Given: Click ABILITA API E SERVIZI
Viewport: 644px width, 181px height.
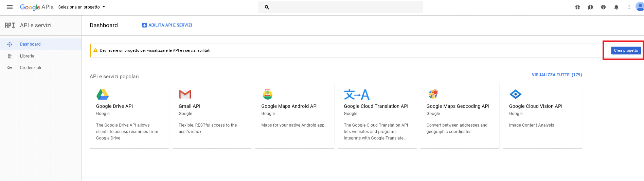Looking at the screenshot, I should tap(167, 25).
